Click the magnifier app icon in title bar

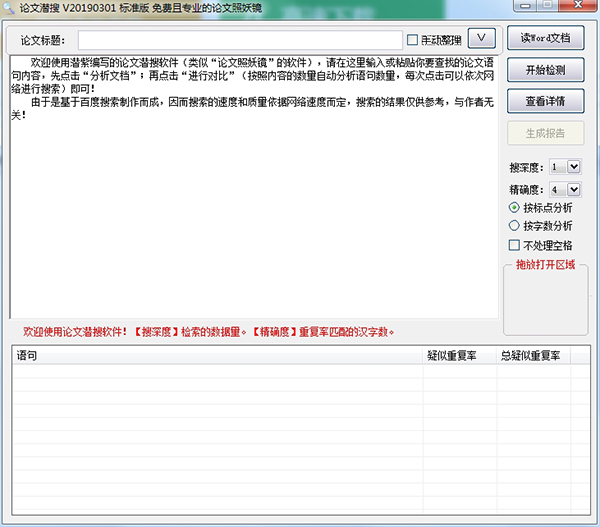(8, 8)
